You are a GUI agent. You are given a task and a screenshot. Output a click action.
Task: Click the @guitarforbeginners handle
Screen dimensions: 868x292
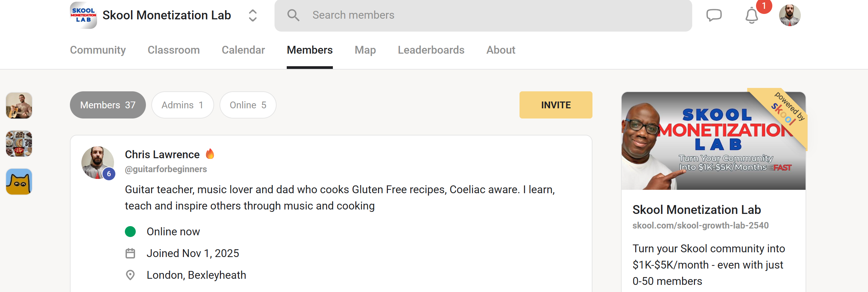166,169
